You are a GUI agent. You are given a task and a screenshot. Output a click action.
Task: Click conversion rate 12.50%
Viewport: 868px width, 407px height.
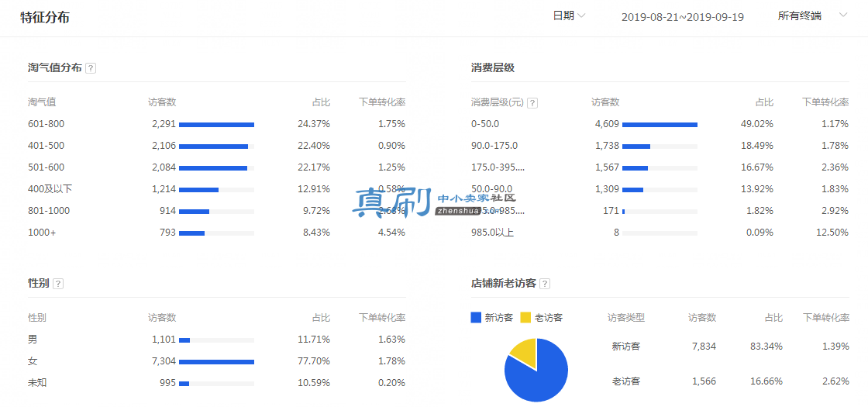click(832, 233)
